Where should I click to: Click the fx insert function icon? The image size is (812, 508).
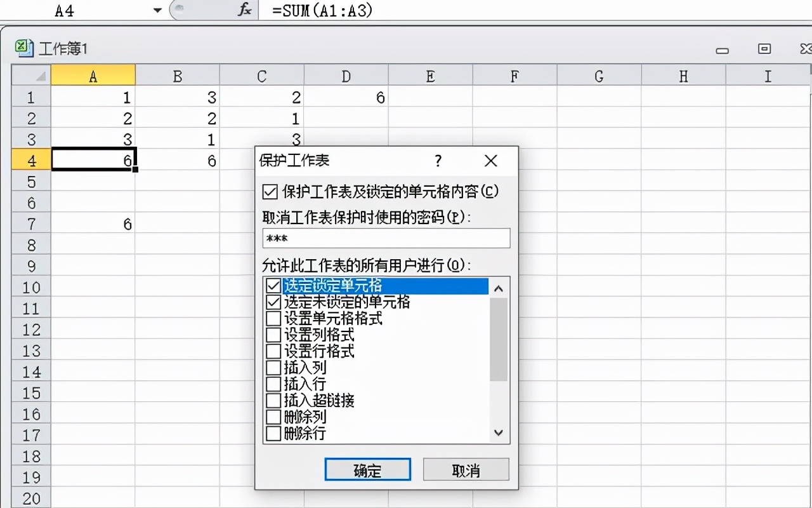pyautogui.click(x=245, y=10)
